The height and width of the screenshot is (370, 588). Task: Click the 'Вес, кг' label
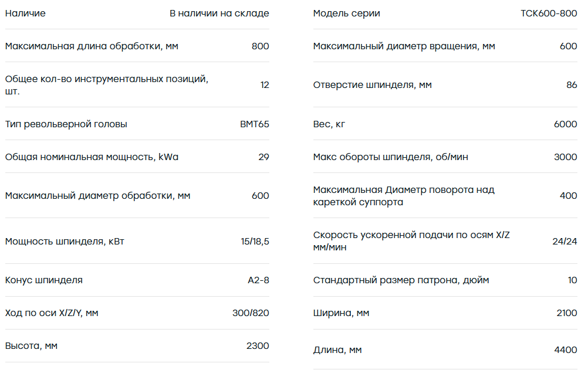tap(329, 124)
